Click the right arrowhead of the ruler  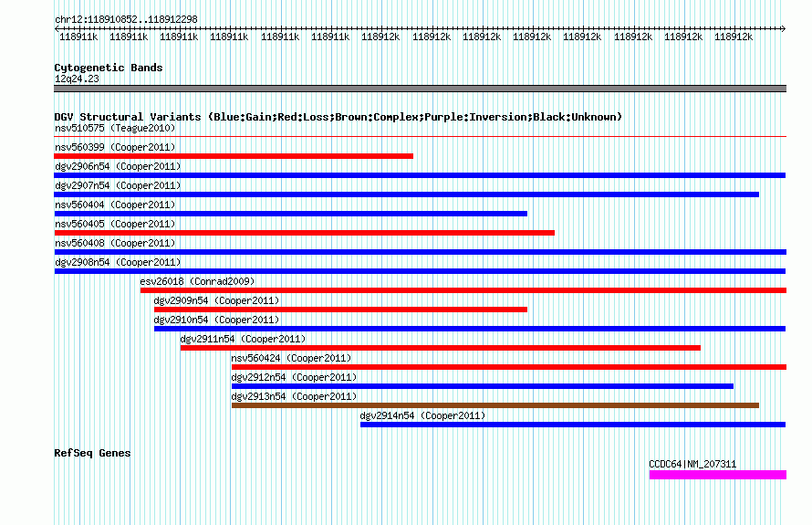[784, 28]
